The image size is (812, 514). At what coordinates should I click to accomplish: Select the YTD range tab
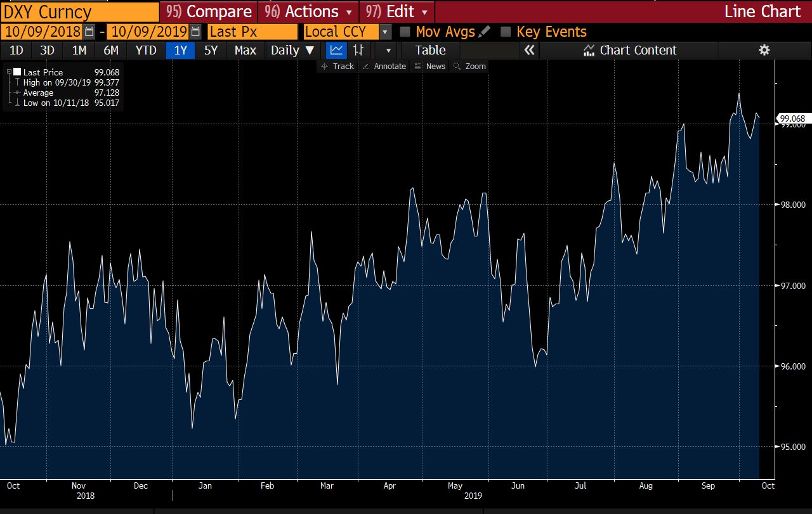(x=146, y=50)
